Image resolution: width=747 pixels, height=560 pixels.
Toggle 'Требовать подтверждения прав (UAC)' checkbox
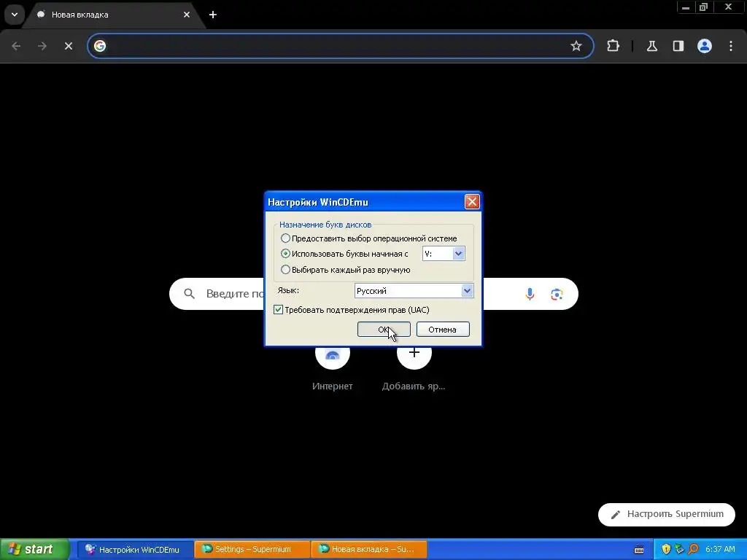pos(278,310)
